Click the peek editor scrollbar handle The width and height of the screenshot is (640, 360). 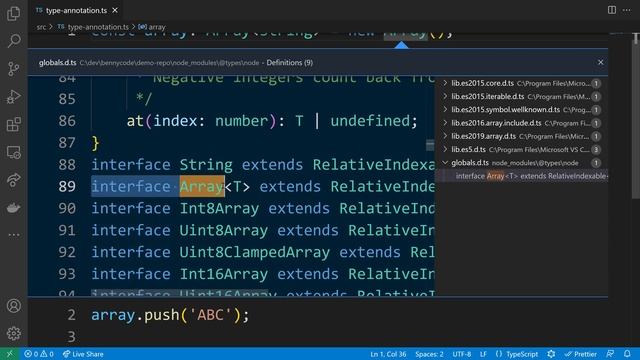click(430, 145)
